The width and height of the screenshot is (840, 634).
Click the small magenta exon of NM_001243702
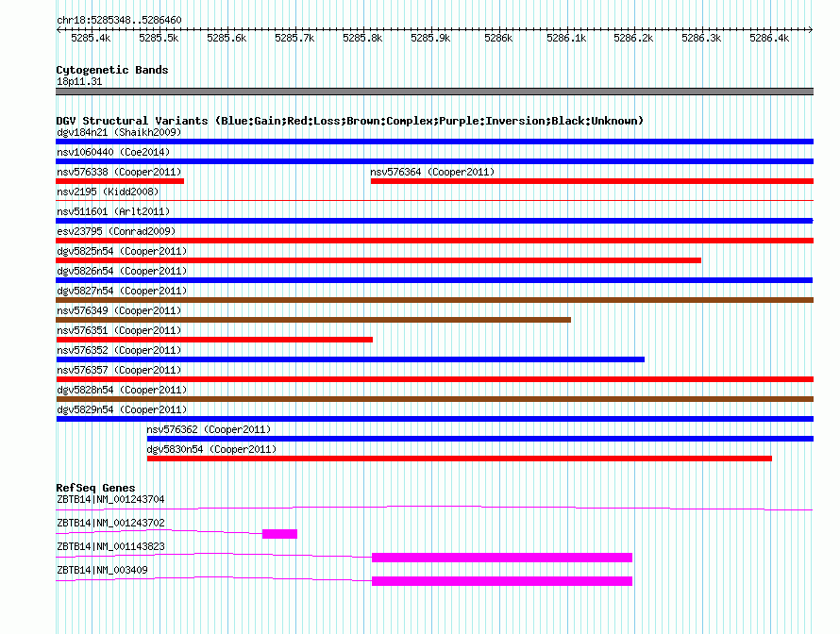pyautogui.click(x=279, y=534)
